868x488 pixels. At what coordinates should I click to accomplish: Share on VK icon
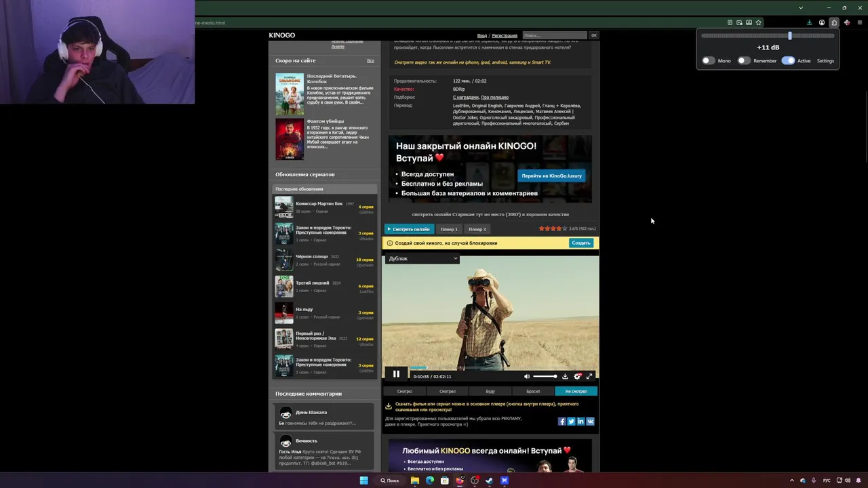[x=590, y=422]
